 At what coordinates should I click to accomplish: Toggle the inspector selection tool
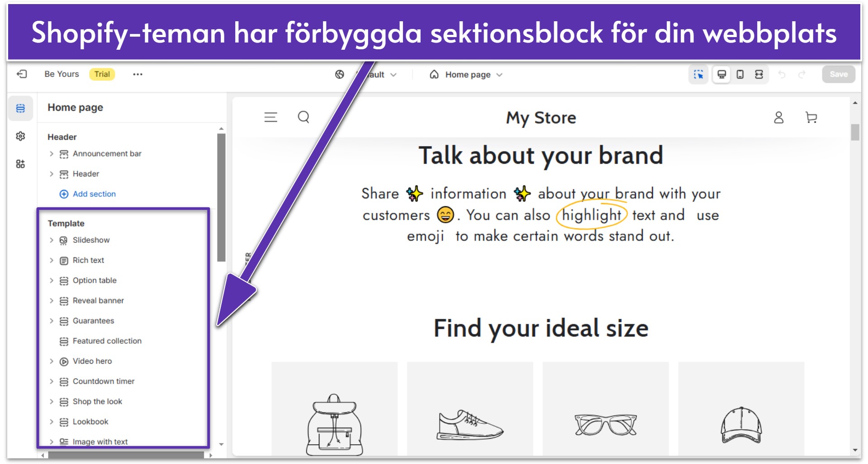pyautogui.click(x=698, y=75)
